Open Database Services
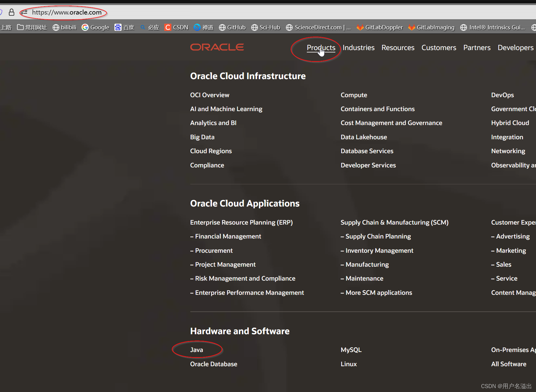Screen dimensions: 536x392 pyautogui.click(x=367, y=151)
